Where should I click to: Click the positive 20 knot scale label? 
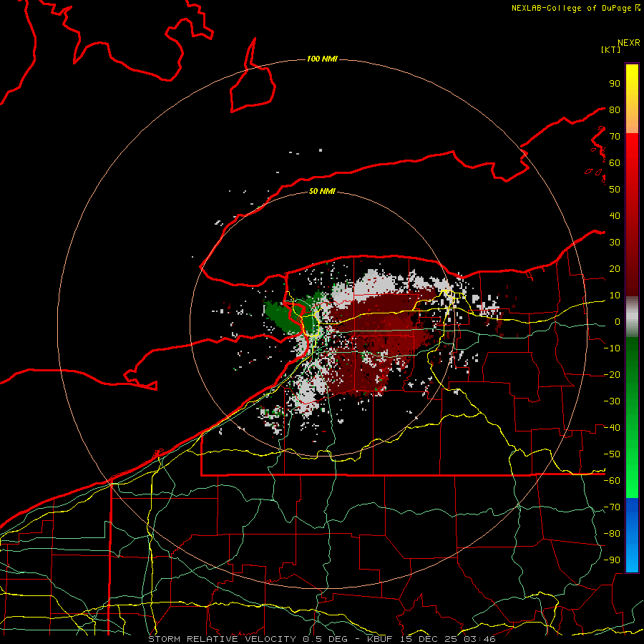[615, 269]
